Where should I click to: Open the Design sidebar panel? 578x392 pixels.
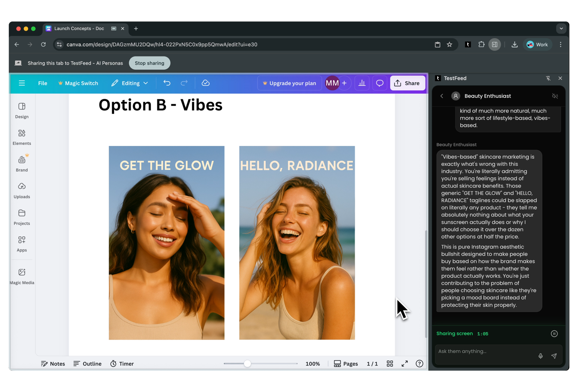[22, 111]
